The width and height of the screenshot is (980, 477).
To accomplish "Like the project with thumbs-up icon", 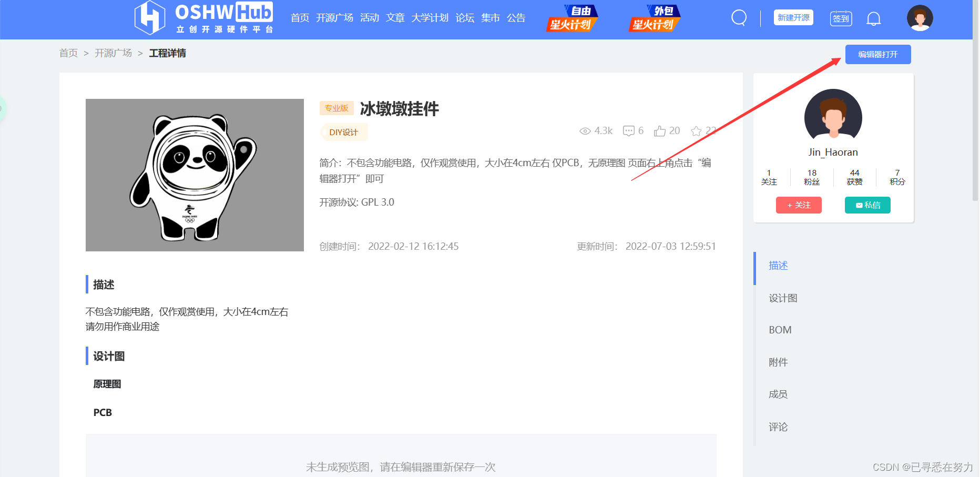I will (659, 131).
